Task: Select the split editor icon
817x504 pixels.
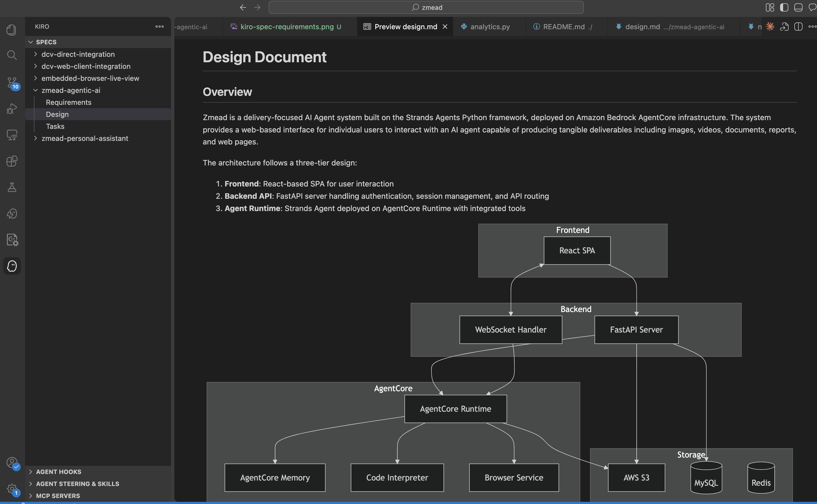Action: point(798,27)
